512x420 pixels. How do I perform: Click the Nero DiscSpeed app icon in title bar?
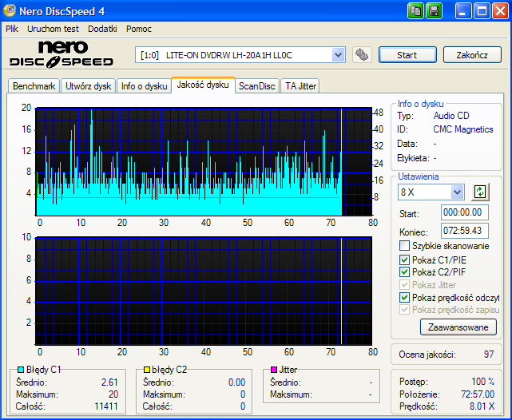pyautogui.click(x=9, y=10)
